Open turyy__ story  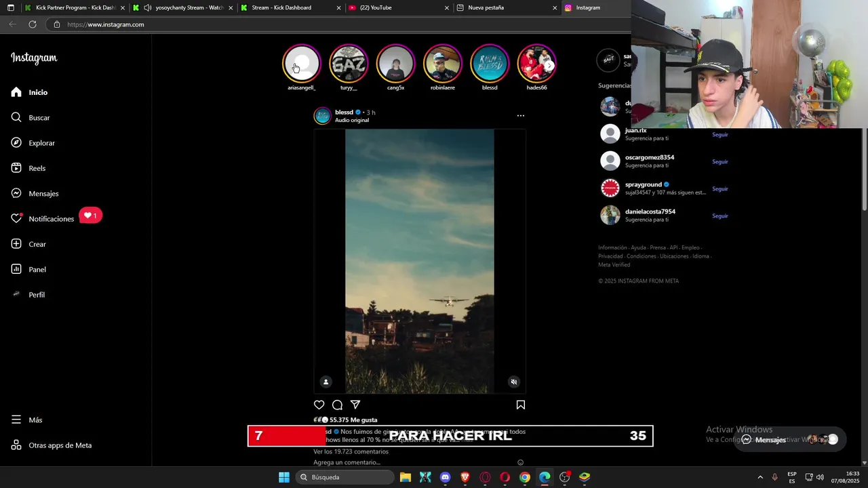tap(349, 64)
